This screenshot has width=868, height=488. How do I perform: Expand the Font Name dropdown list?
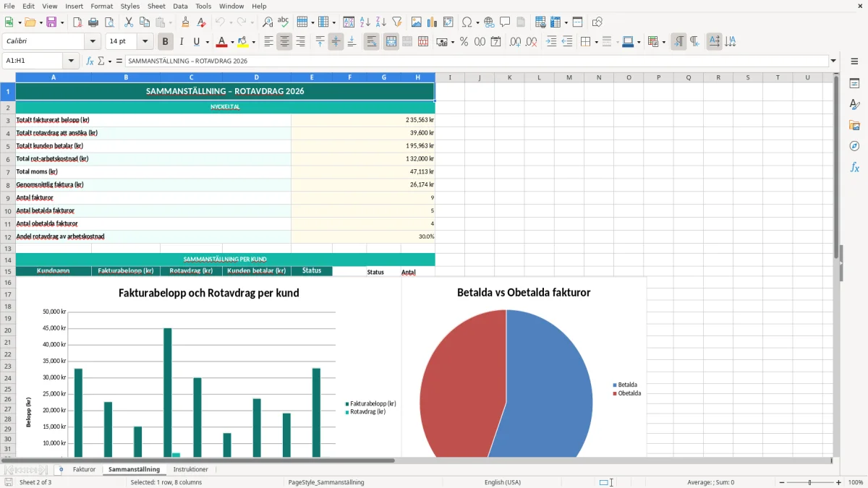[92, 42]
